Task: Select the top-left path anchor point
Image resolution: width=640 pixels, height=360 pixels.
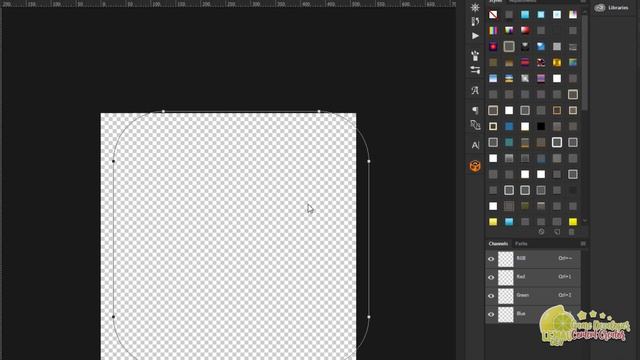Action: 163,111
